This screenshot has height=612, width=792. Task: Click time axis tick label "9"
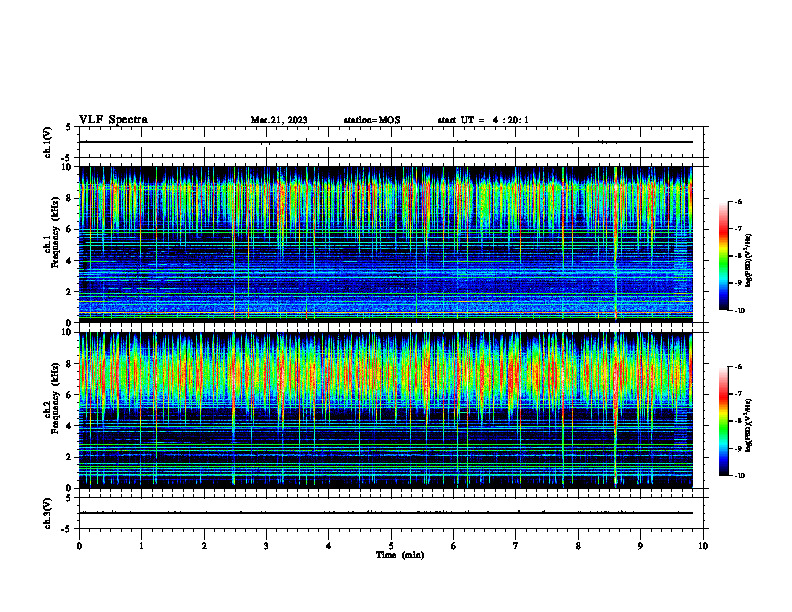pyautogui.click(x=640, y=546)
